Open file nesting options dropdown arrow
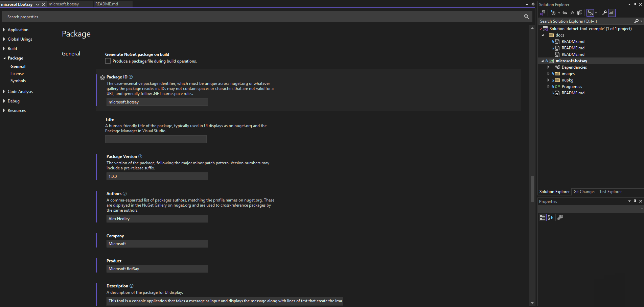The height and width of the screenshot is (307, 644). 596,13
